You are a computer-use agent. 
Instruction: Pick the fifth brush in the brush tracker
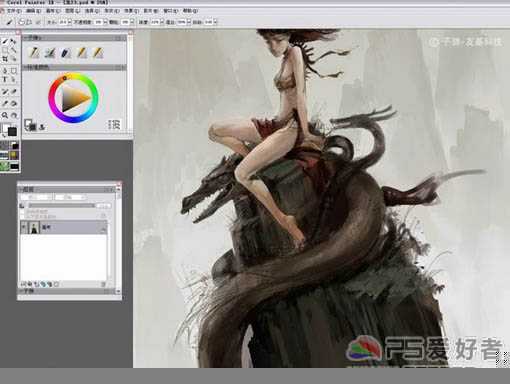(98, 53)
